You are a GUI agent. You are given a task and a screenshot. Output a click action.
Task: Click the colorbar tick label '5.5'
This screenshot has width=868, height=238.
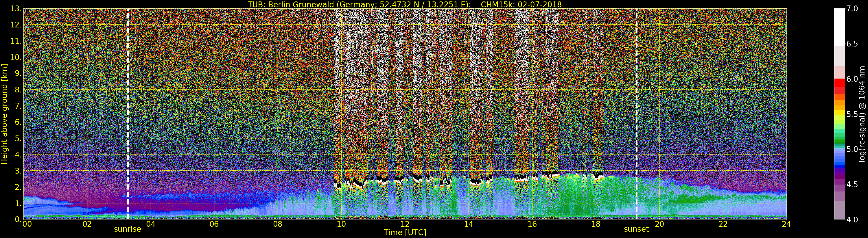(x=852, y=114)
